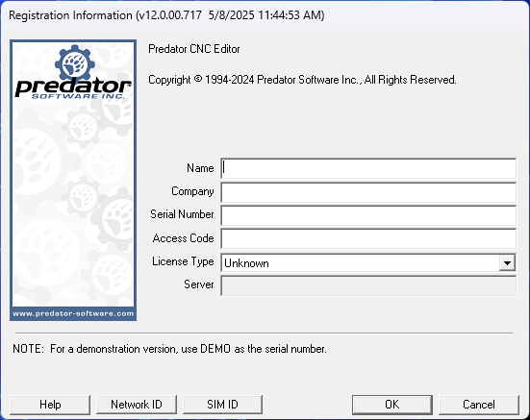This screenshot has height=420, width=530.
Task: Open the www.predator-software.com link on banner
Action: pos(73,313)
